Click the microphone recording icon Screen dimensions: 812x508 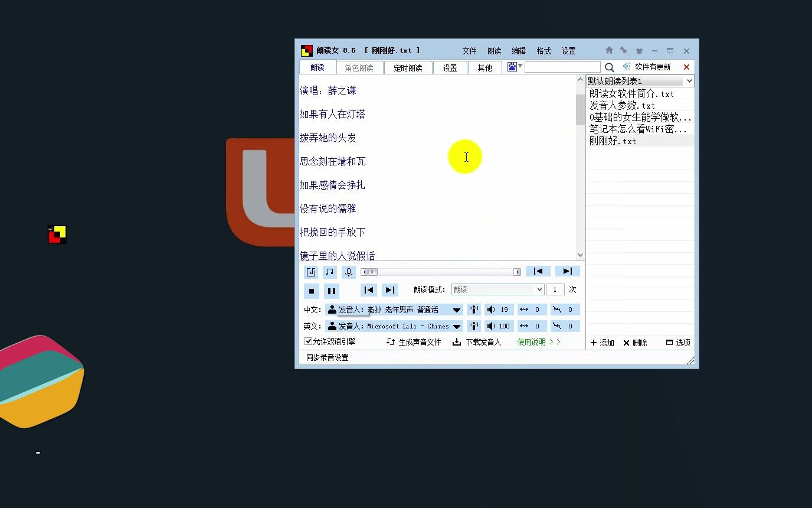[x=348, y=271]
